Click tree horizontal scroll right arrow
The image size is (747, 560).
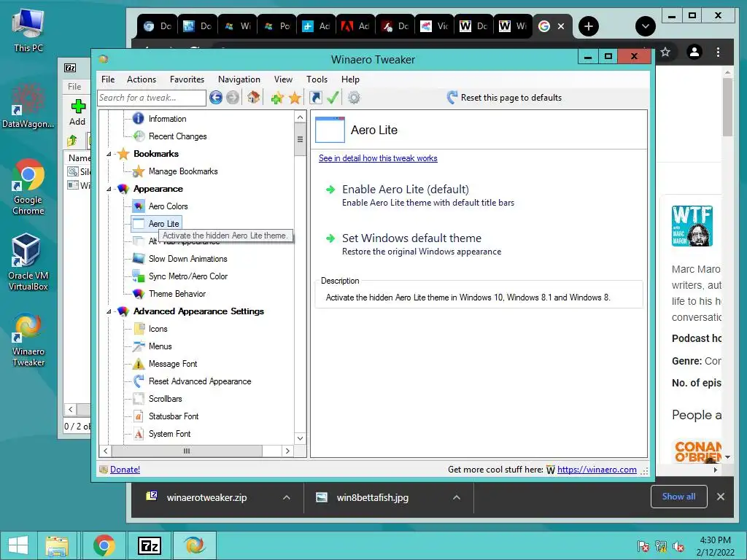(x=287, y=451)
